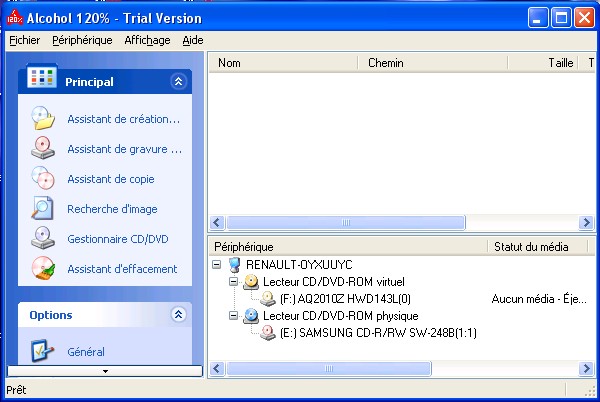Open Général options link
This screenshot has width=600, height=402.
(x=86, y=352)
